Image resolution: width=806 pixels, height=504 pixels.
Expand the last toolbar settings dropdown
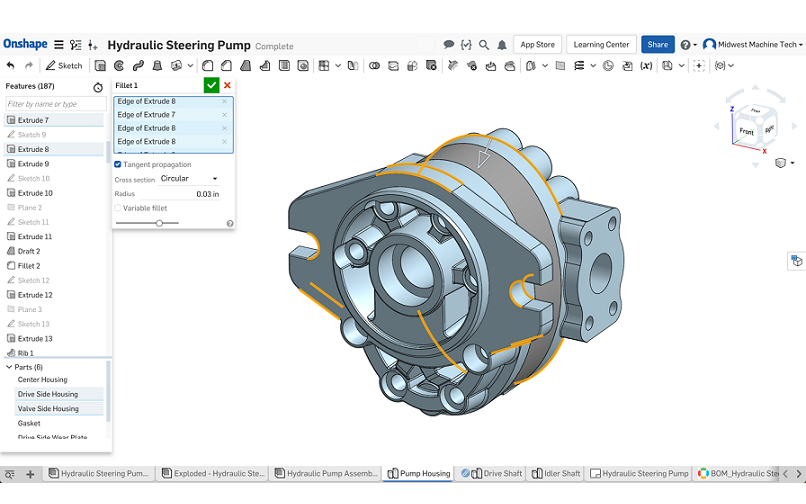coord(731,65)
